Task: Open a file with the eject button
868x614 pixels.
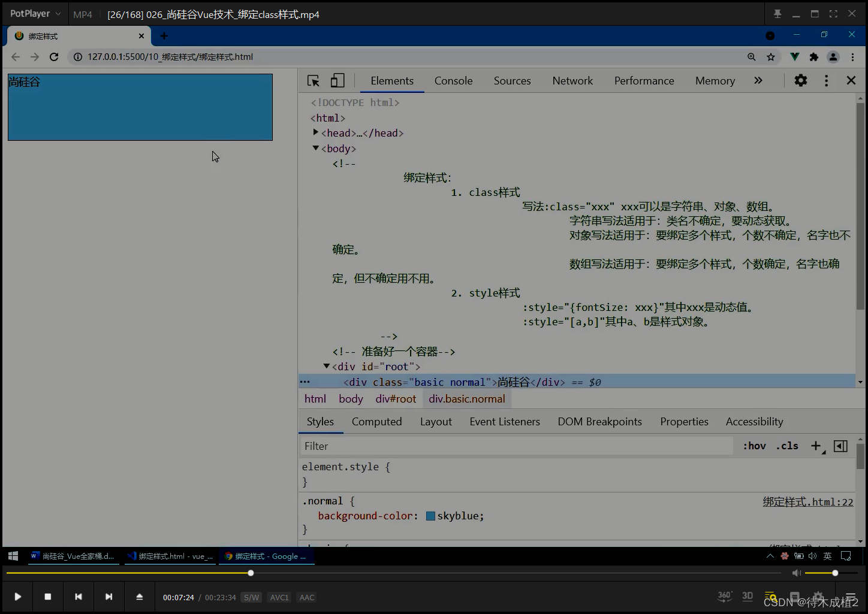Action: [x=140, y=597]
